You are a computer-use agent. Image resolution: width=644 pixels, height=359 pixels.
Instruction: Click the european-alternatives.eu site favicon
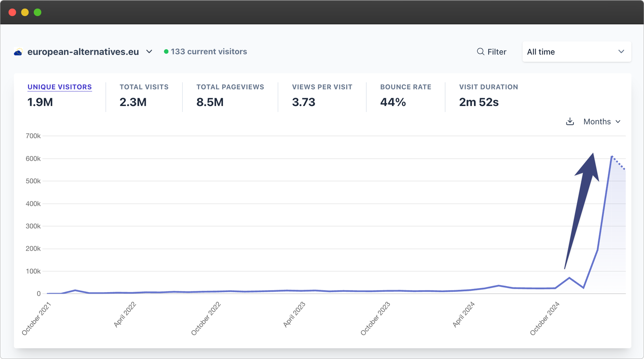18,52
